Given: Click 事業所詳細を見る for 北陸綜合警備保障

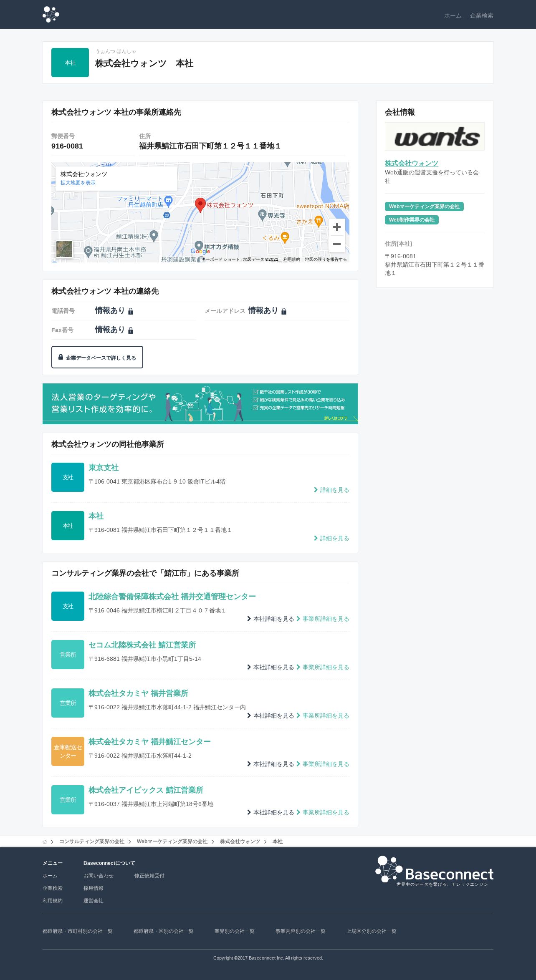Looking at the screenshot, I should 323,619.
